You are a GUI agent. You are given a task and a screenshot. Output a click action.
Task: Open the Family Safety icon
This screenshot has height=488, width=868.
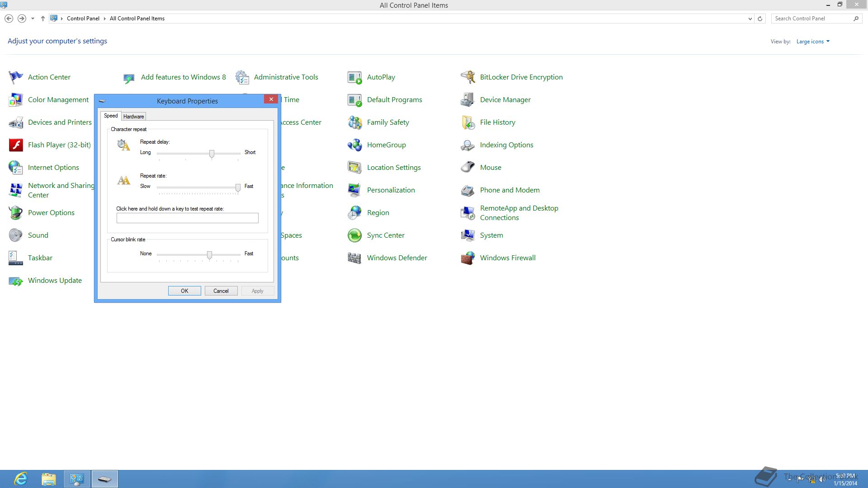click(355, 122)
